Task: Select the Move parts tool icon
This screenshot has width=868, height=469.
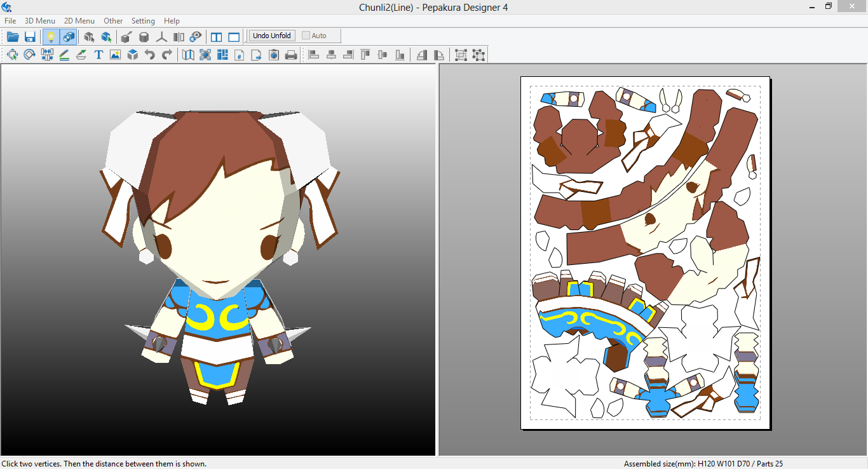Action: tap(12, 55)
